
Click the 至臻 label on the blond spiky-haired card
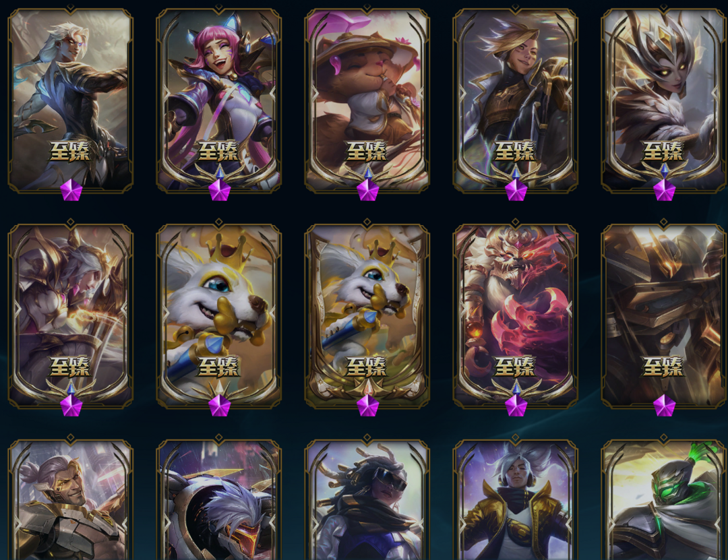pos(515,152)
